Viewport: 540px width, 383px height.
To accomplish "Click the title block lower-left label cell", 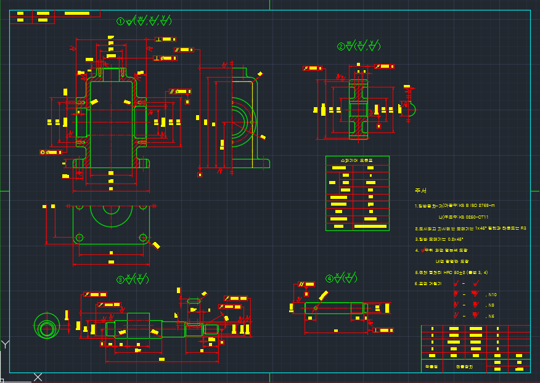I will click(x=431, y=367).
